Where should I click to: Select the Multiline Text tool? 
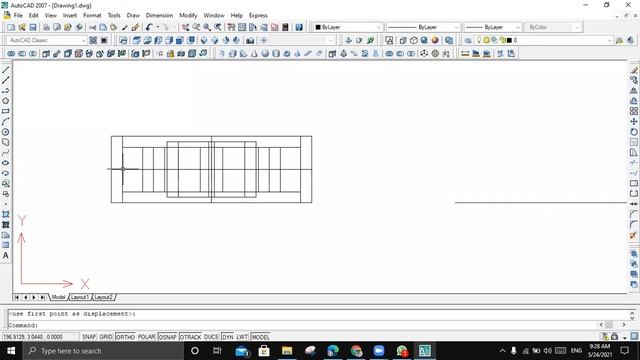point(6,256)
